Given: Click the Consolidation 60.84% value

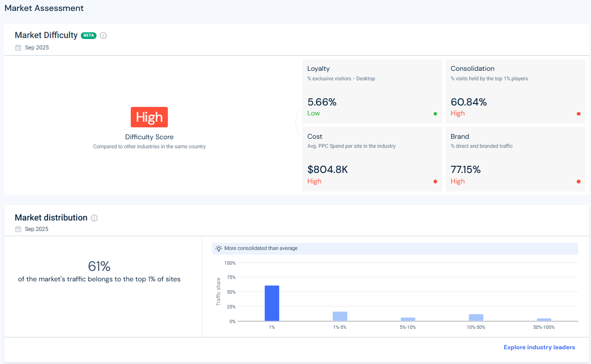Looking at the screenshot, I should point(469,102).
